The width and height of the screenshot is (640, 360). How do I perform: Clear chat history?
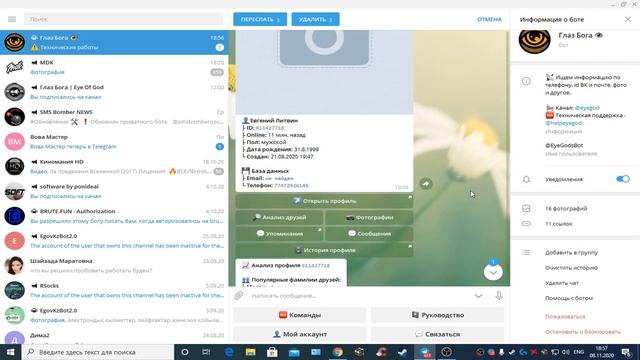coord(571,268)
